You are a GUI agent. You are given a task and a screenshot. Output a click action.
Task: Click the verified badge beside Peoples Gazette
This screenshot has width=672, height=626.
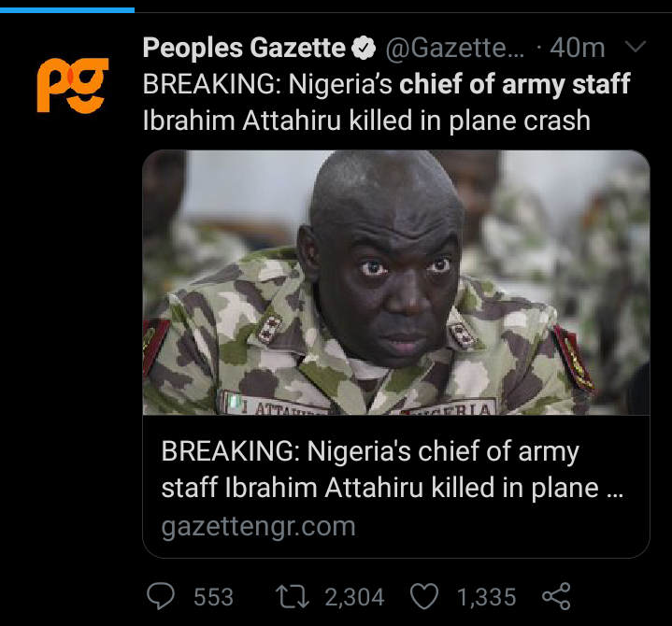pyautogui.click(x=364, y=48)
